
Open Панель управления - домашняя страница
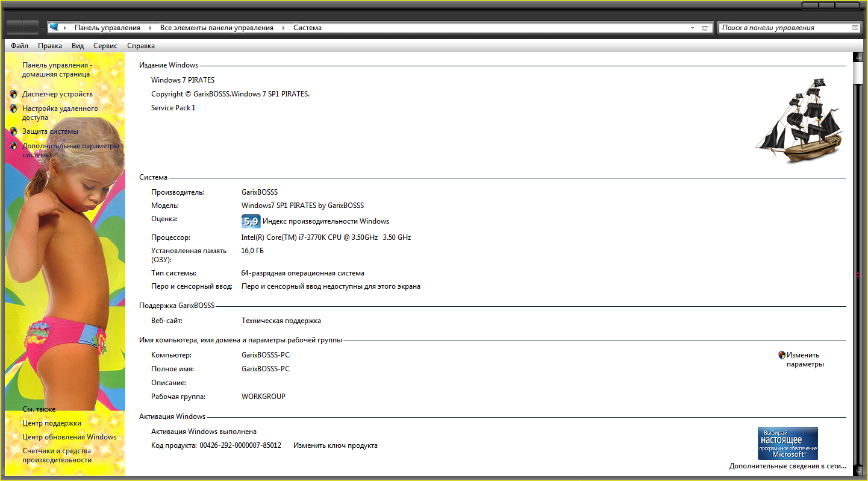pos(57,69)
